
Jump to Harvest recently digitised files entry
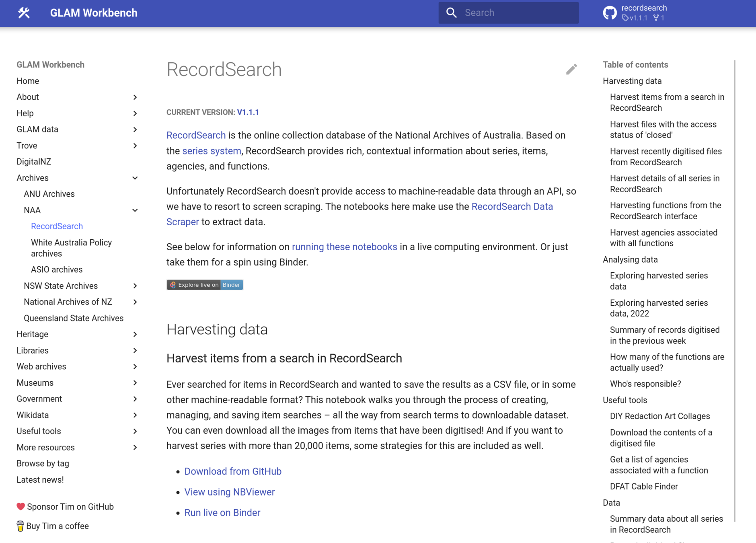[666, 156]
